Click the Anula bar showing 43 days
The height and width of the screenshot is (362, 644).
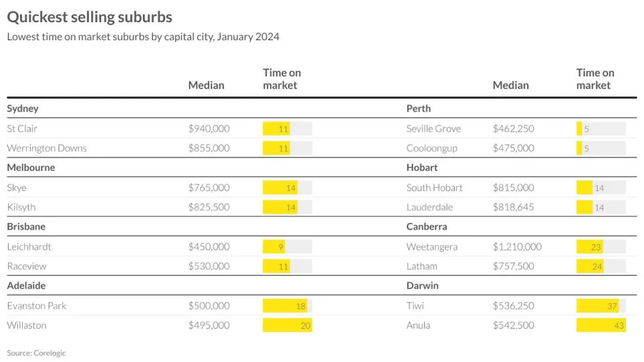600,326
